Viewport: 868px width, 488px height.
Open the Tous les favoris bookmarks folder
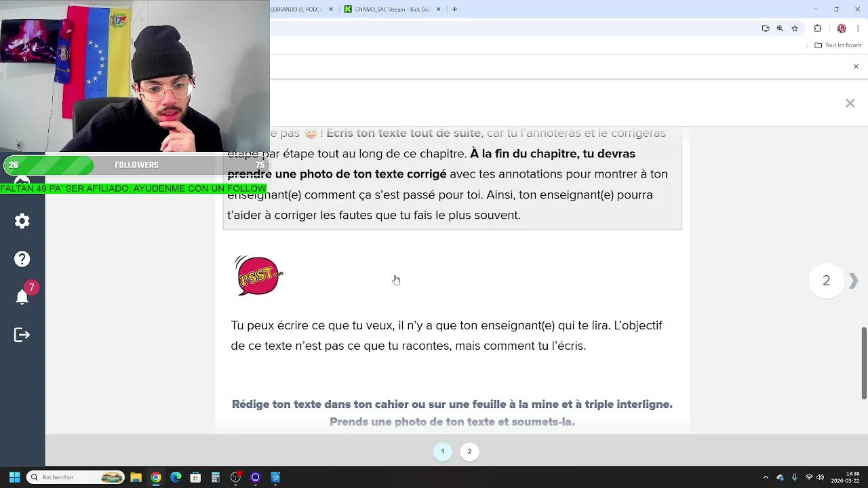point(838,45)
